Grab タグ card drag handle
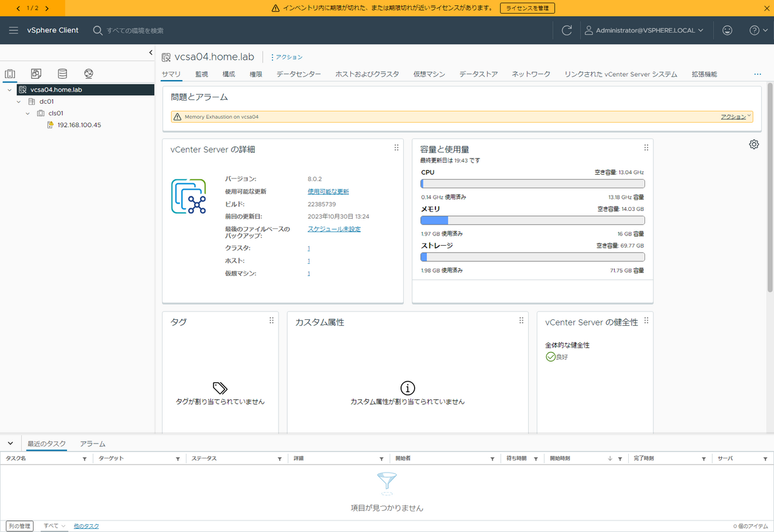Screen dimensions: 774x532 pyautogui.click(x=272, y=320)
